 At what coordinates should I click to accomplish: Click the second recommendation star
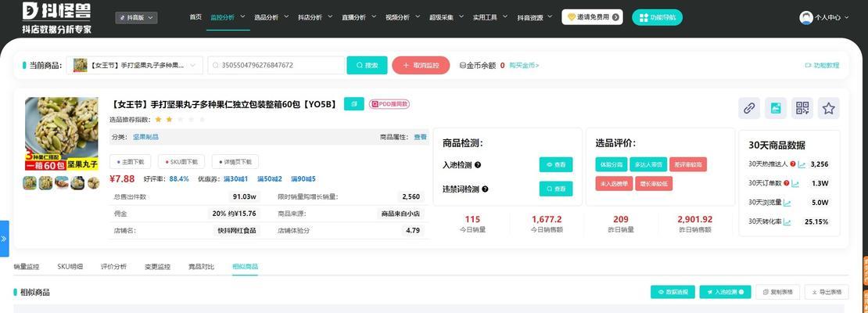pyautogui.click(x=170, y=119)
